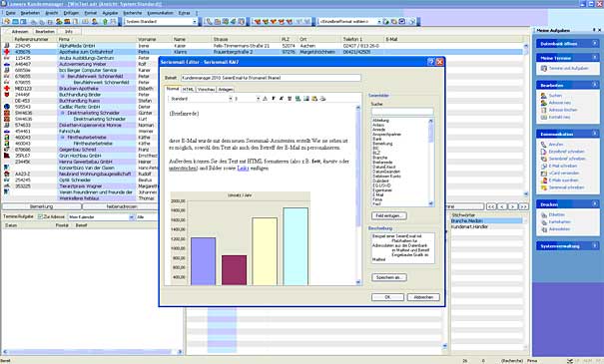Switch to the Anlagen tab in editor
The image size is (604, 364).
[226, 90]
